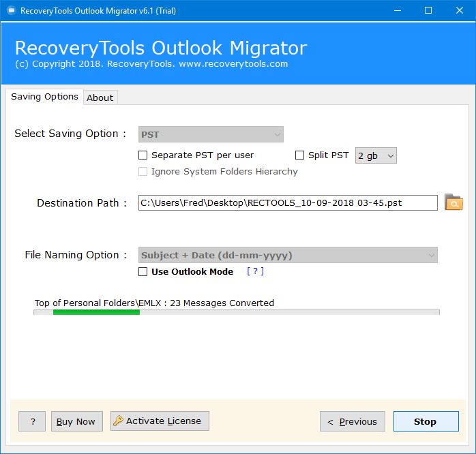This screenshot has height=454, width=476.
Task: Click the 'Select Saving Option :' label
Action: tap(70, 134)
